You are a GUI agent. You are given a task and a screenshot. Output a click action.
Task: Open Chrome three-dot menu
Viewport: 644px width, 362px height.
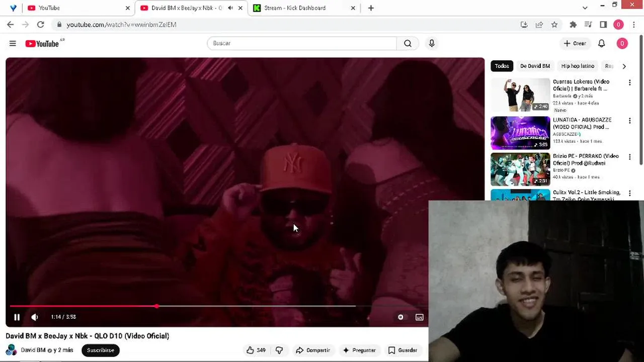coord(633,24)
